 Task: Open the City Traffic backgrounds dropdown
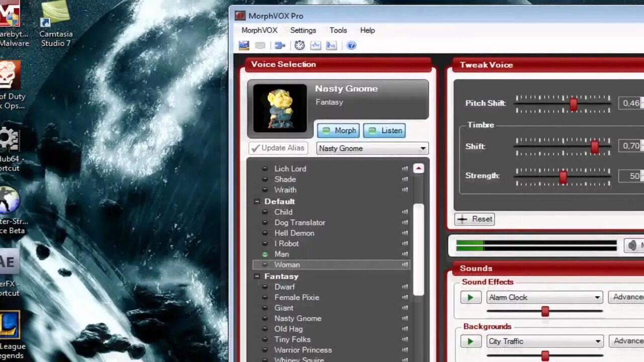[545, 341]
